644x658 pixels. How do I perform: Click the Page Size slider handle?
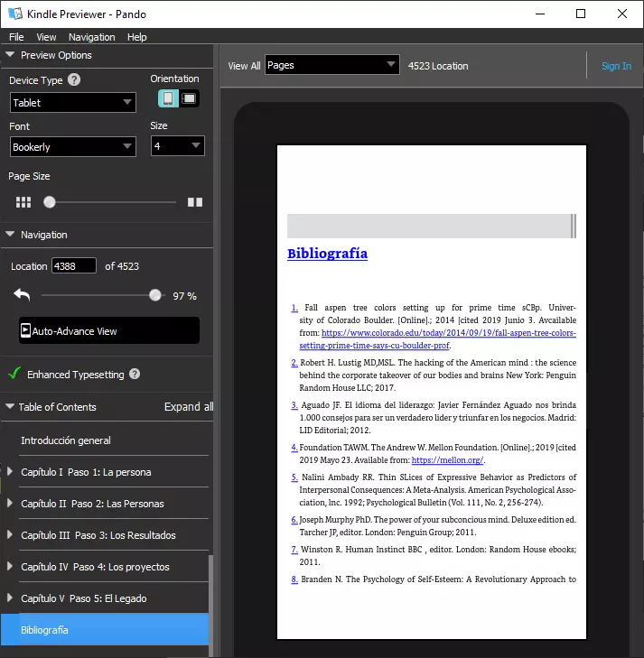50,202
